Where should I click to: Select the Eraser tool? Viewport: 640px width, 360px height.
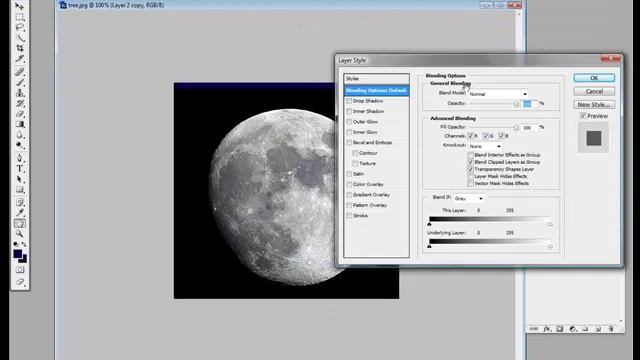[x=20, y=114]
